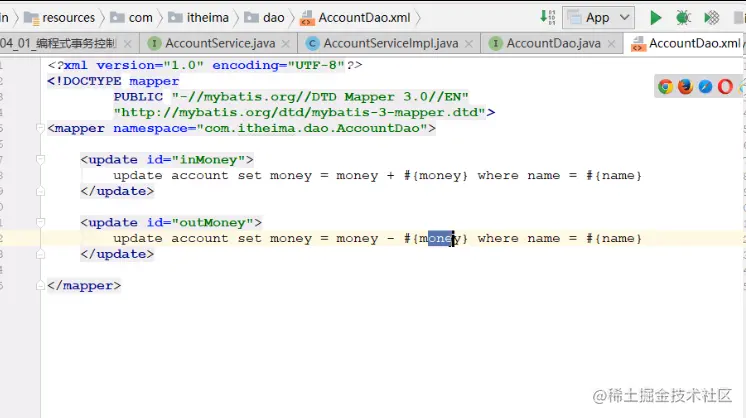
Task: Click the Build project arrow icon
Action: point(548,18)
